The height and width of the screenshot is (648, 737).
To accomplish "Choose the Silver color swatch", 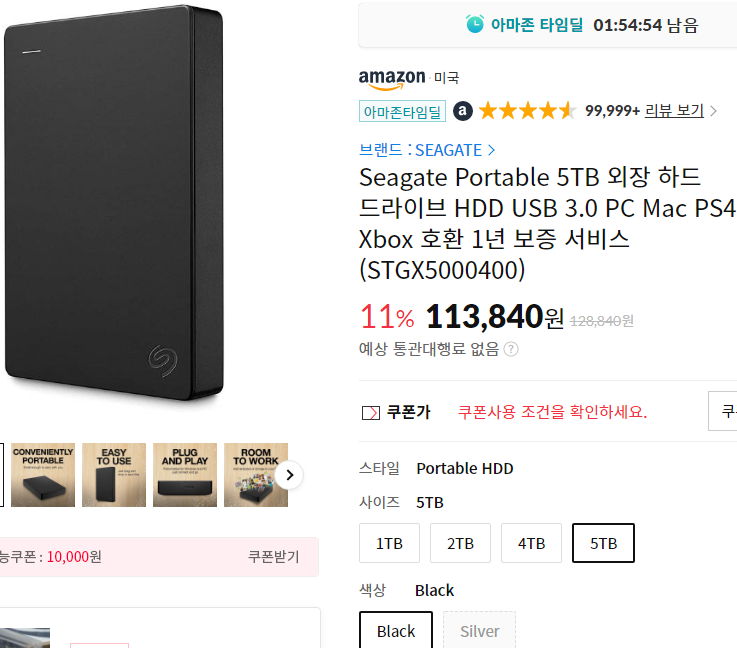I will pos(479,631).
